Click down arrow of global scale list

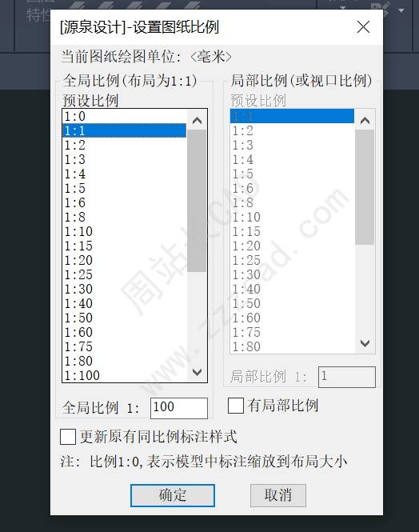197,372
